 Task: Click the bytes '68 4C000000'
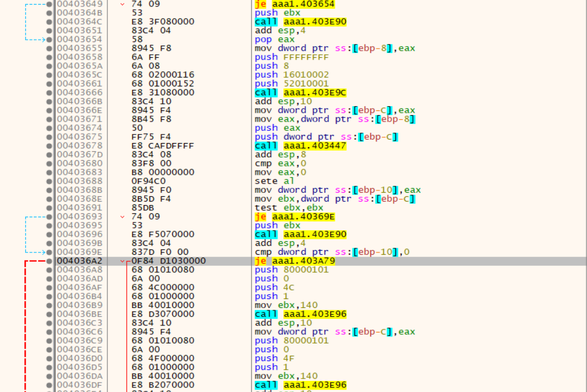[x=163, y=287]
